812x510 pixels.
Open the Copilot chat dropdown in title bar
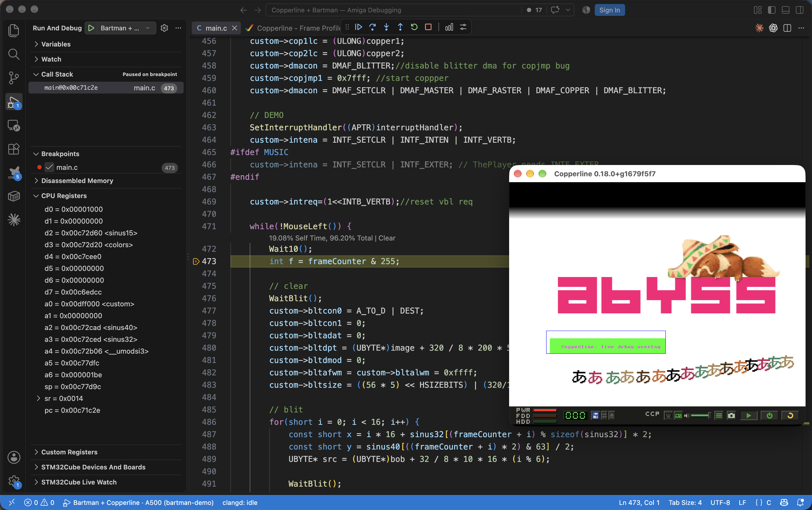point(568,10)
